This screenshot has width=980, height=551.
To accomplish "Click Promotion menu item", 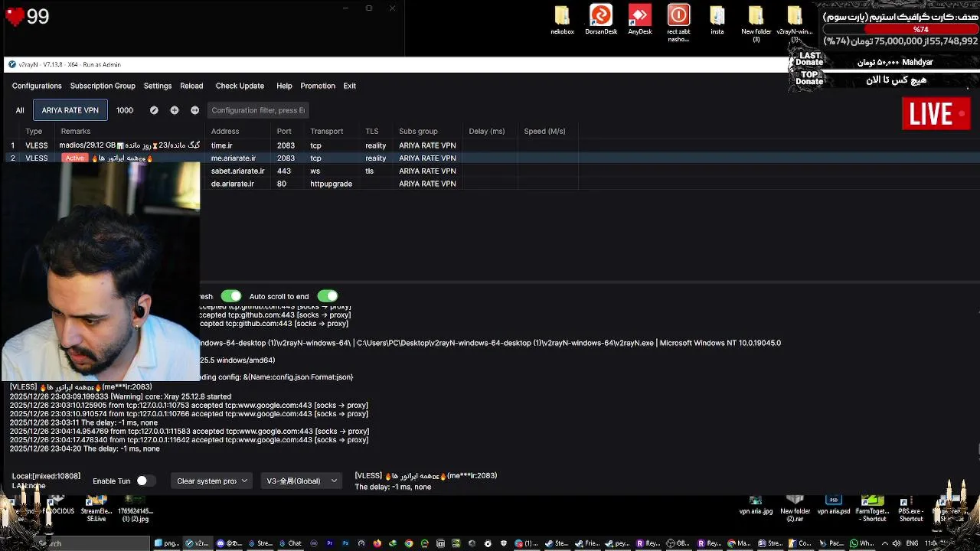I will [x=318, y=86].
